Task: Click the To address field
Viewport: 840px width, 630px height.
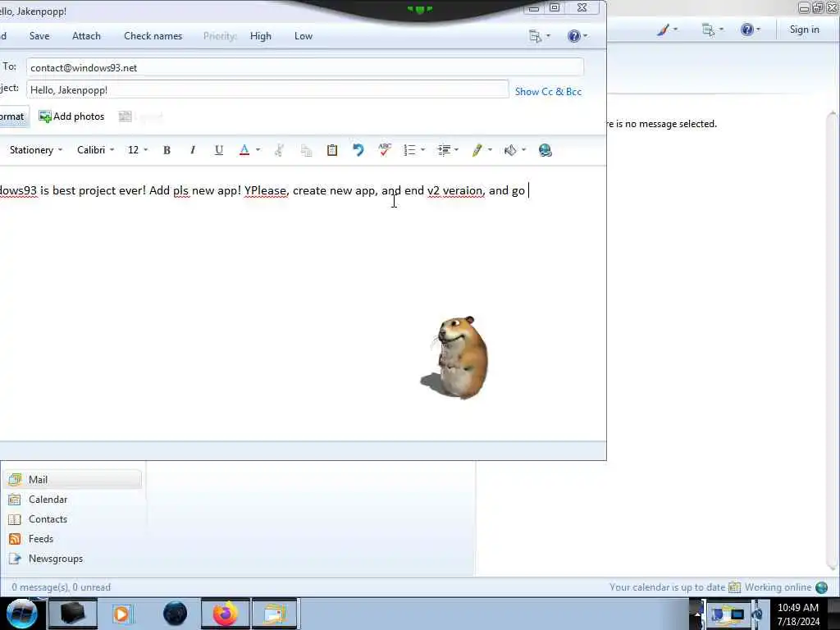Action: pos(305,67)
